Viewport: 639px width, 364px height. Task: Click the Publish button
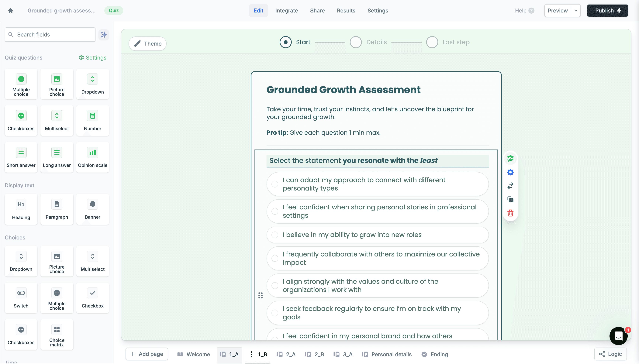pos(607,11)
